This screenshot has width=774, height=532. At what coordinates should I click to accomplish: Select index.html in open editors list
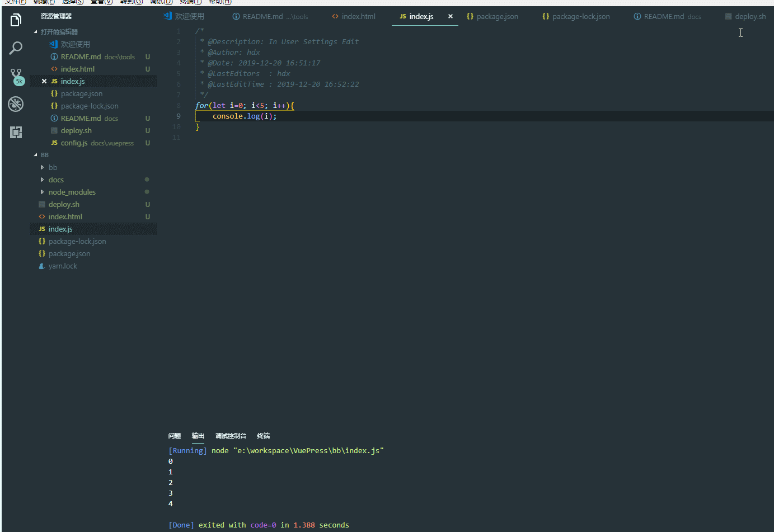point(93,69)
